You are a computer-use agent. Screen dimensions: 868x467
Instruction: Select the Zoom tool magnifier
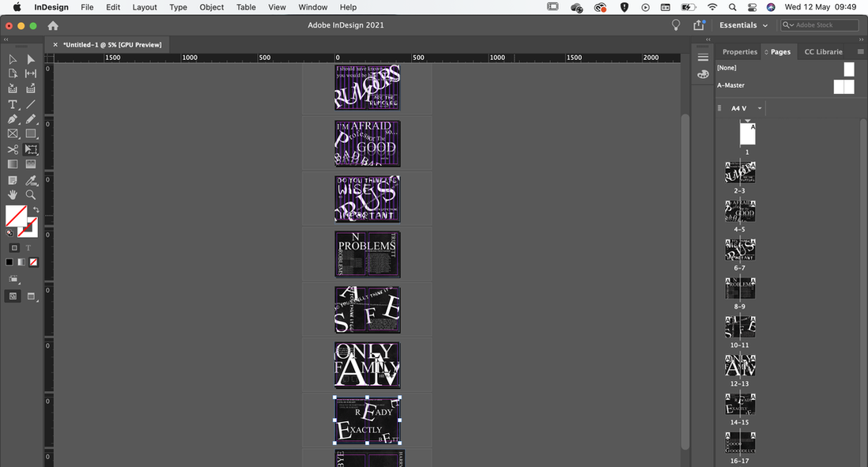point(31,194)
